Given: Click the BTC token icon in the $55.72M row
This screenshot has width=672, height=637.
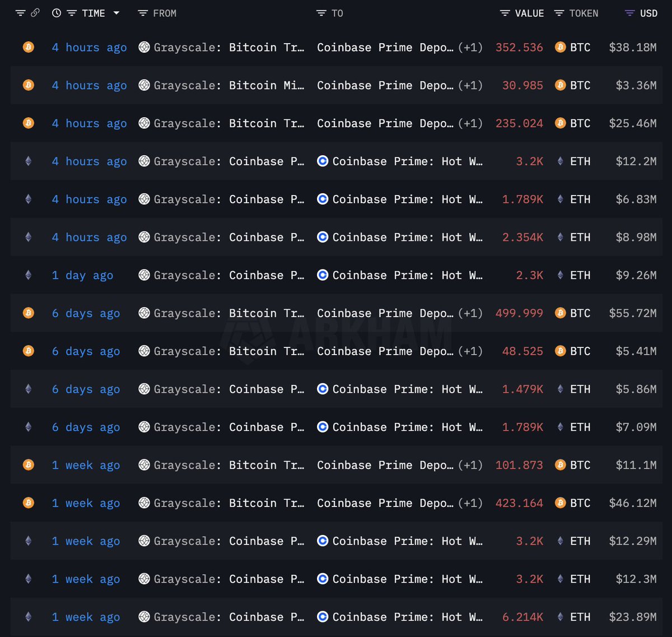Looking at the screenshot, I should pos(560,313).
